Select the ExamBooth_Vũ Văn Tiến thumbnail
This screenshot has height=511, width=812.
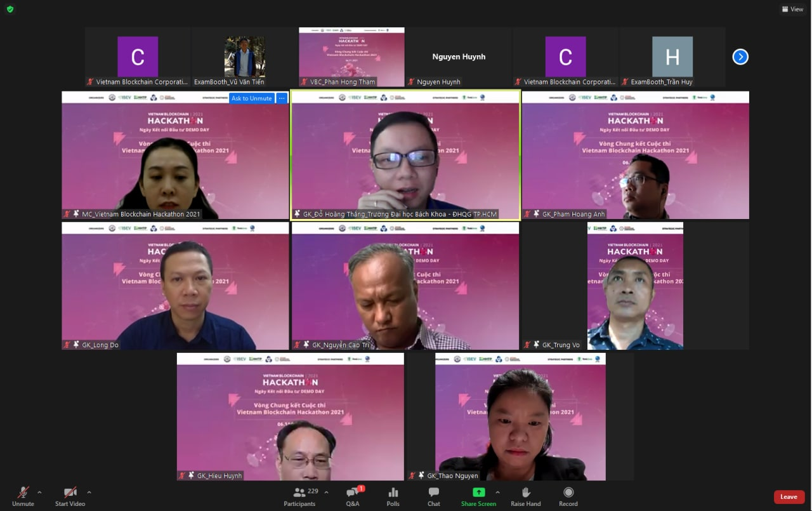(245, 57)
